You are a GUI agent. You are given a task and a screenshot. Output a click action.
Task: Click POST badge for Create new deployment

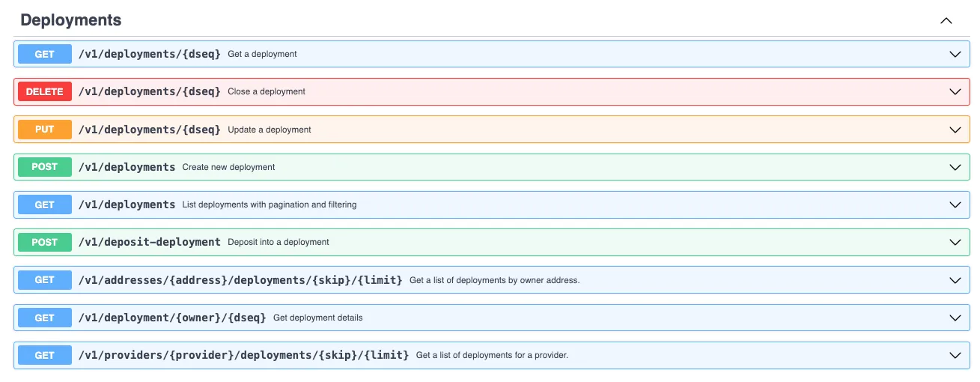(45, 167)
